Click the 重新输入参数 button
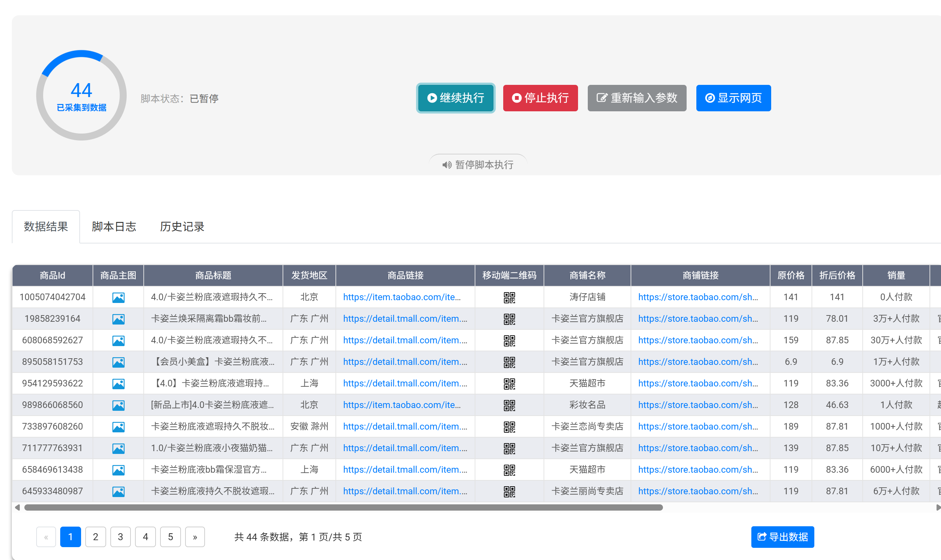 tap(636, 98)
